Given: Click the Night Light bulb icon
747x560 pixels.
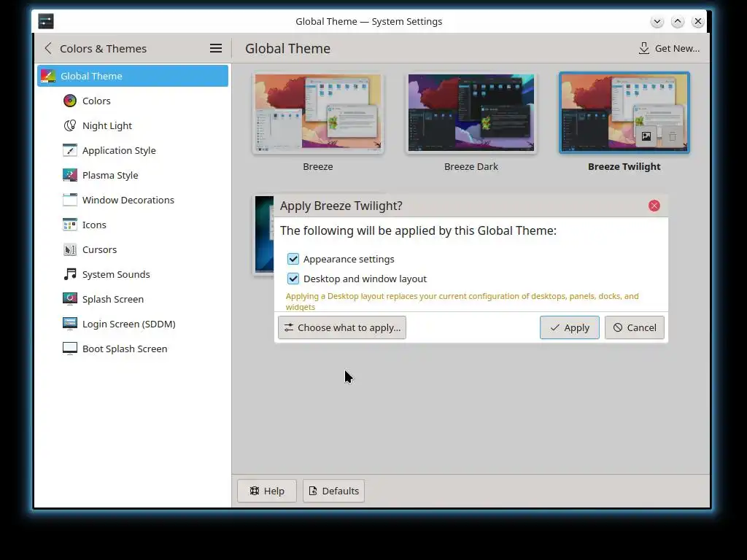Looking at the screenshot, I should click(70, 125).
